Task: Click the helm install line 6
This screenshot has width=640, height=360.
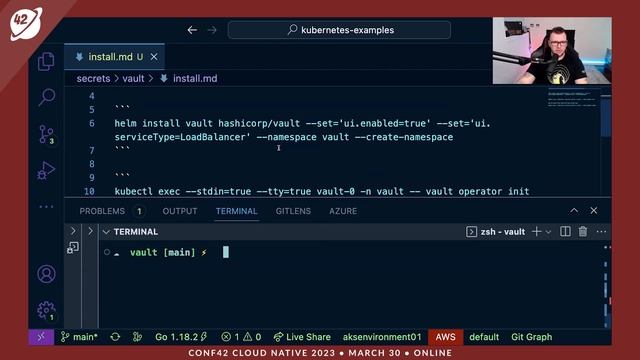Action: [x=302, y=130]
